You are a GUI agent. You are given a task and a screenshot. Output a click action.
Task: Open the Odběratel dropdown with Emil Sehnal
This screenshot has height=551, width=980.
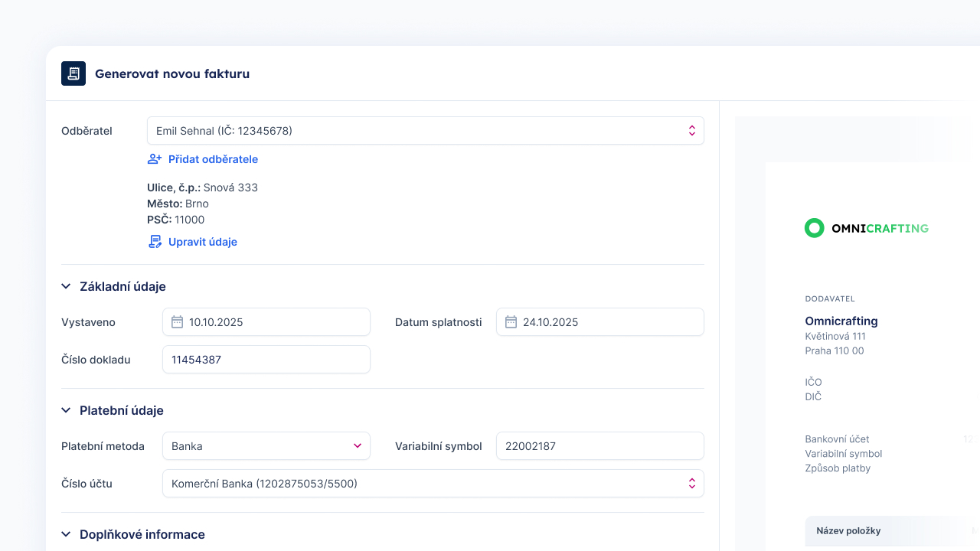[x=425, y=131]
